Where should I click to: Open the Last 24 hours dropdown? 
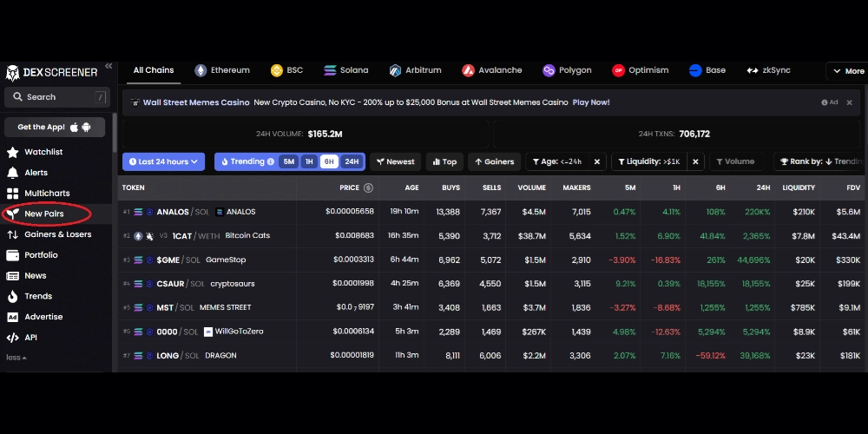(x=163, y=161)
